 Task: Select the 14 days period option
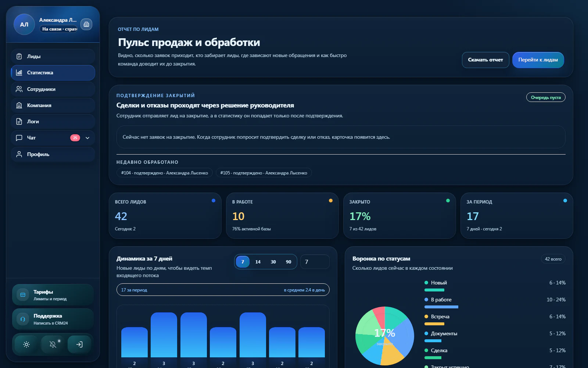click(258, 262)
